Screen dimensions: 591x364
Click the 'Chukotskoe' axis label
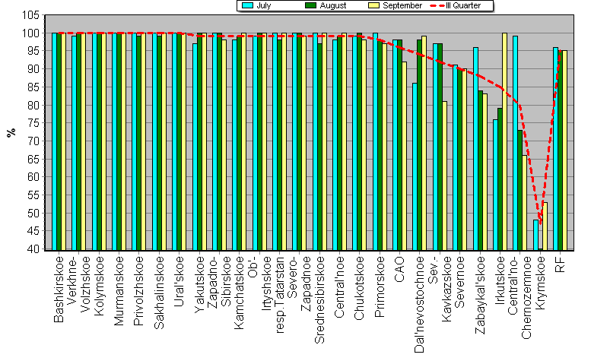pos(360,288)
